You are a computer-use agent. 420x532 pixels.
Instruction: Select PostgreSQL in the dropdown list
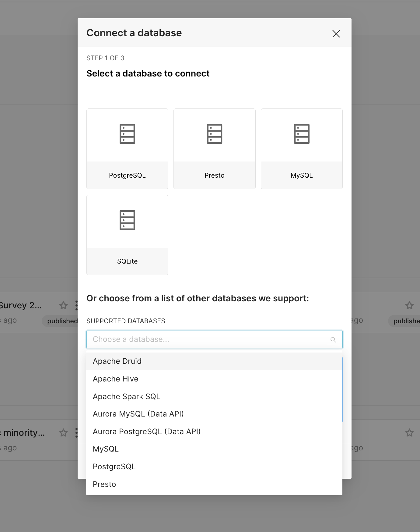tap(114, 467)
